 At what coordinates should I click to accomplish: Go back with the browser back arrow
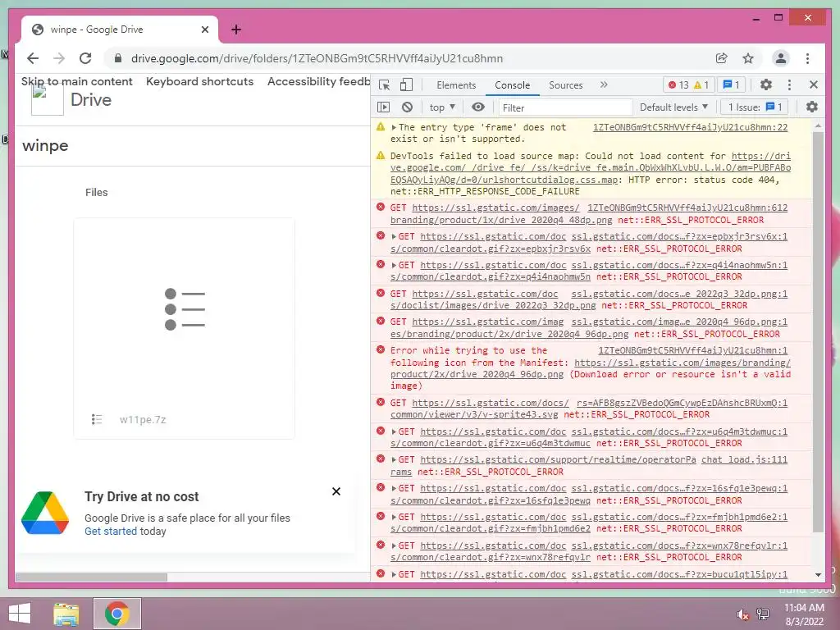point(33,58)
